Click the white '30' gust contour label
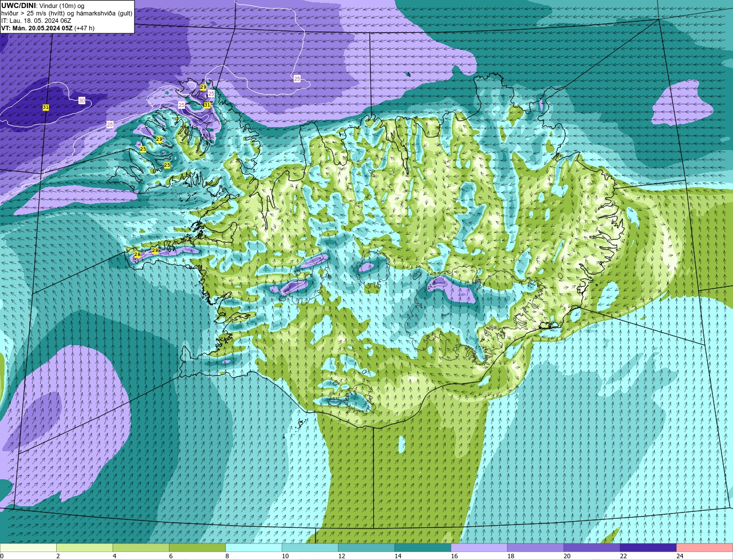This screenshot has height=560, width=733. point(82,100)
